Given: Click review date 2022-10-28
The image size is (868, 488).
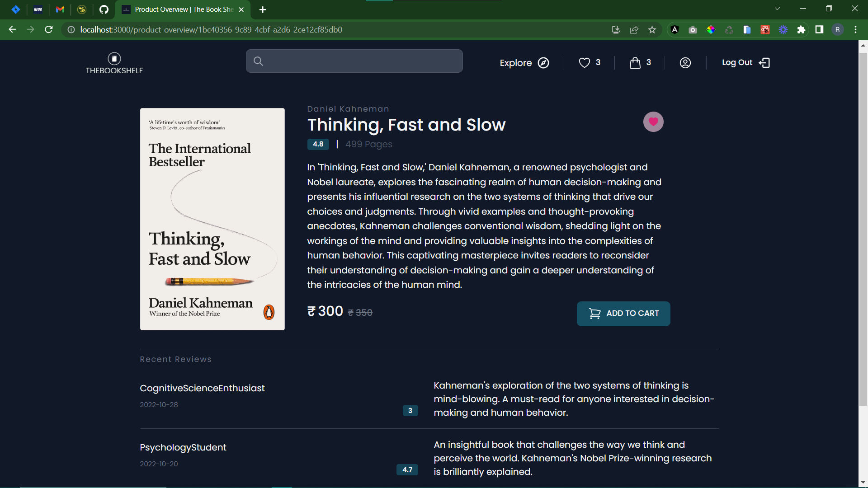Looking at the screenshot, I should pyautogui.click(x=159, y=405).
